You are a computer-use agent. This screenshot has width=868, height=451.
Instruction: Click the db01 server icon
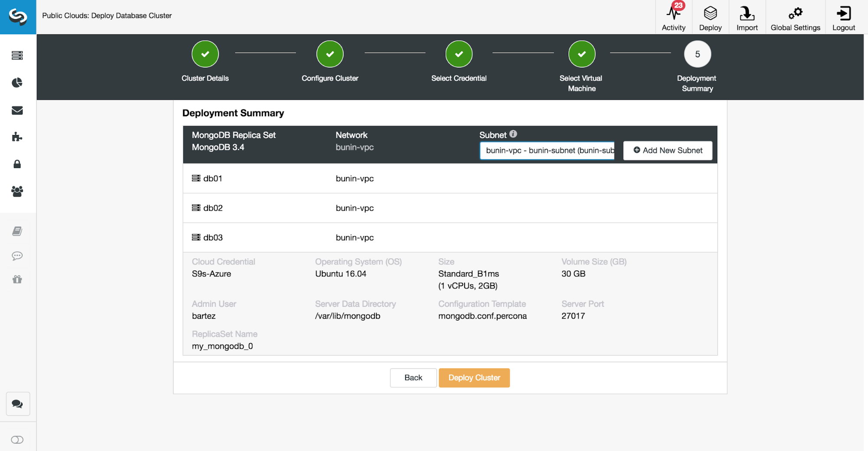[x=196, y=178]
